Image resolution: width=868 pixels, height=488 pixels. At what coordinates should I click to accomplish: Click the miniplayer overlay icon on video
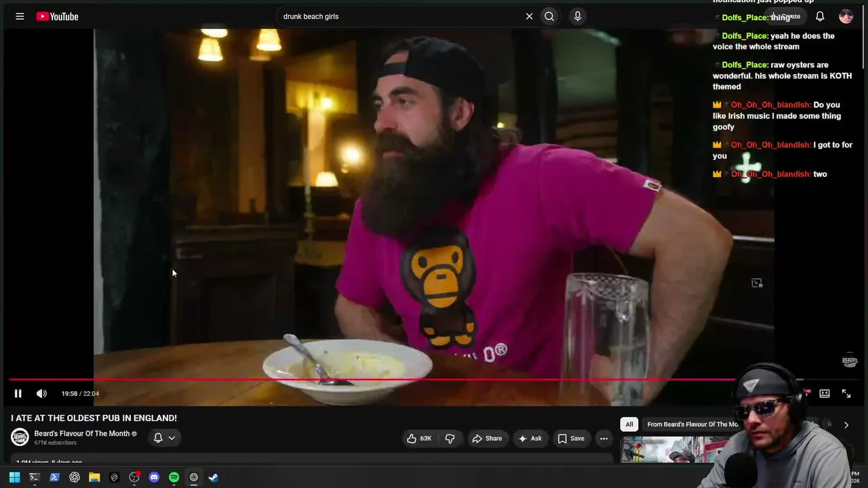click(x=757, y=283)
